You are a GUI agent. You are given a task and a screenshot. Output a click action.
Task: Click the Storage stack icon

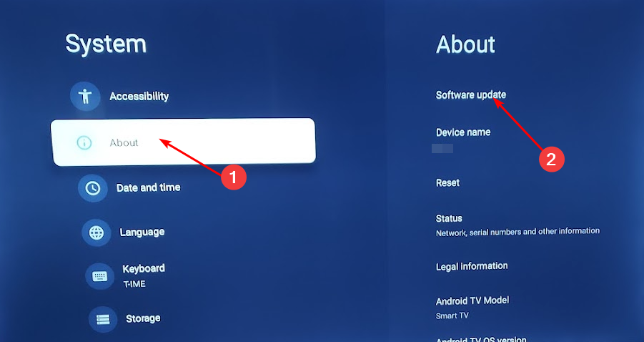103,319
